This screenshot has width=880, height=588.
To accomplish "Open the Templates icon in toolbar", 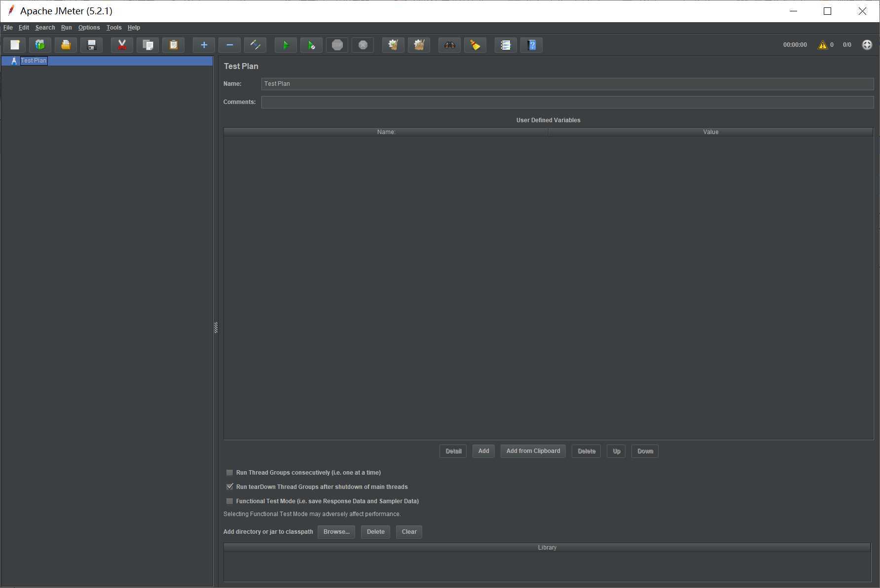I will pyautogui.click(x=40, y=45).
